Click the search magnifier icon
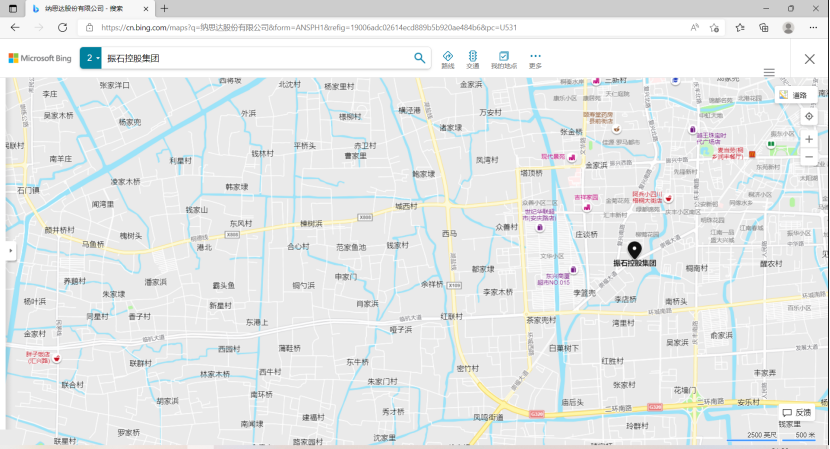Image resolution: width=830 pixels, height=449 pixels. pyautogui.click(x=420, y=58)
